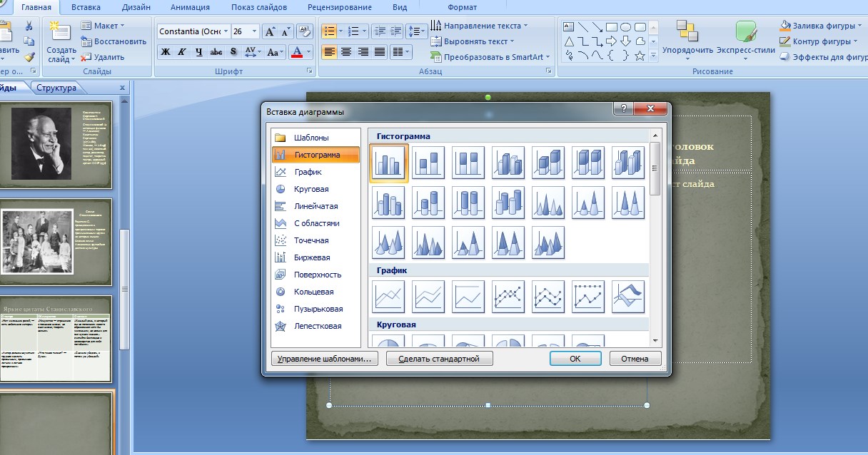Toggle italic formatting in the ribbon

click(x=182, y=52)
